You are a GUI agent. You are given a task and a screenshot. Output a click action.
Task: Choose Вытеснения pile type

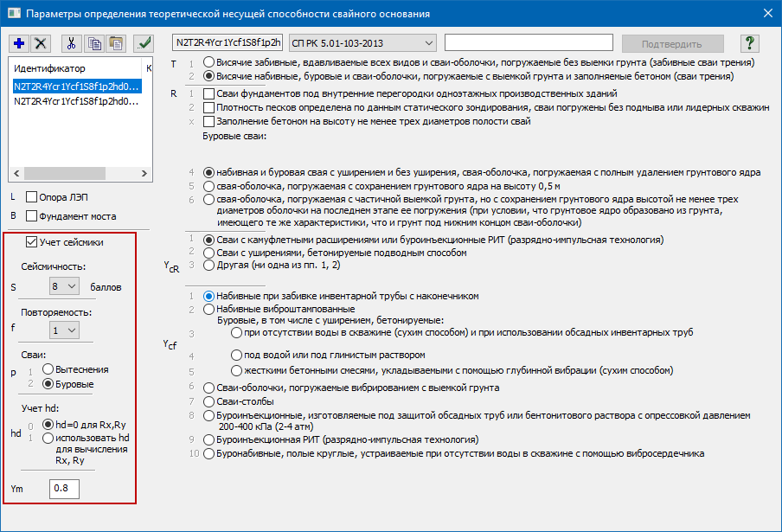(x=48, y=369)
